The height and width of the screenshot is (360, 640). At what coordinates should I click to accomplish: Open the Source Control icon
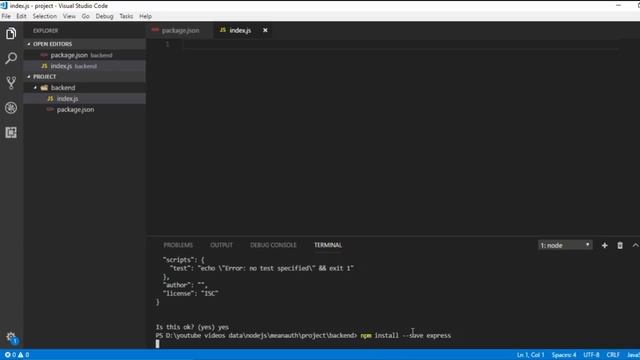pos(11,83)
